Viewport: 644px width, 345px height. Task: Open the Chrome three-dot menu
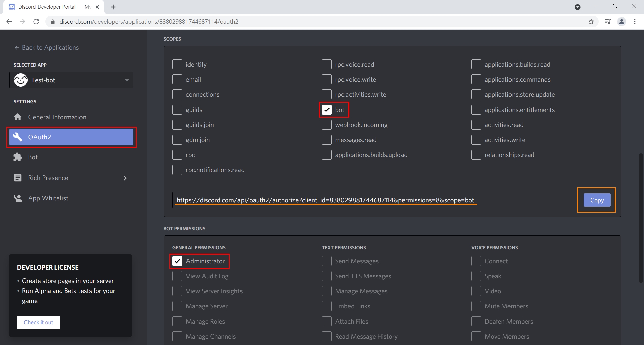[x=635, y=22]
